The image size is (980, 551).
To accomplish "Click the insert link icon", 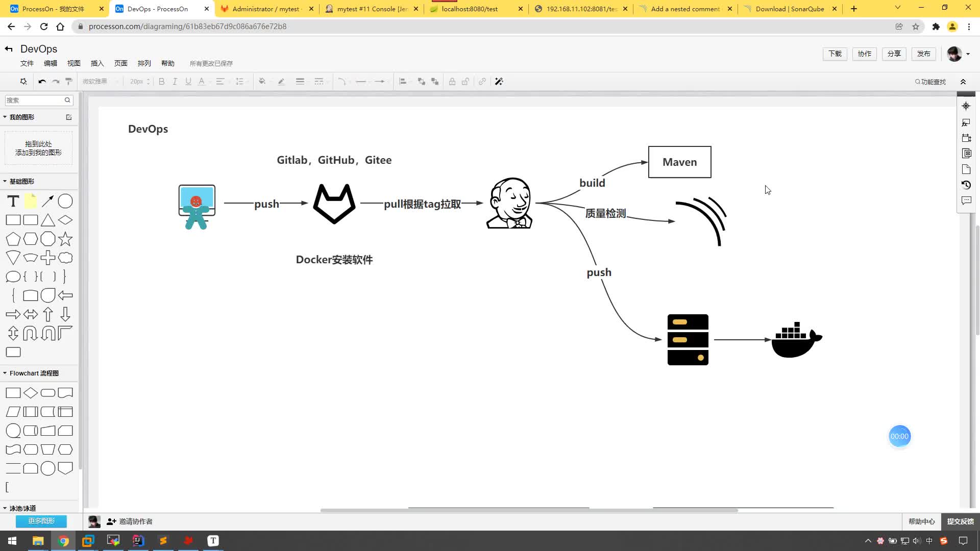I will 482,82.
